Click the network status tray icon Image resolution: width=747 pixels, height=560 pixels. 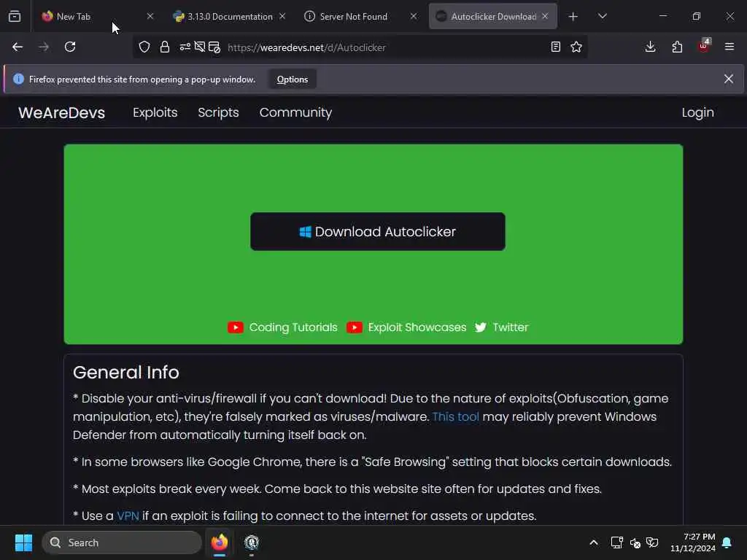tap(616, 542)
